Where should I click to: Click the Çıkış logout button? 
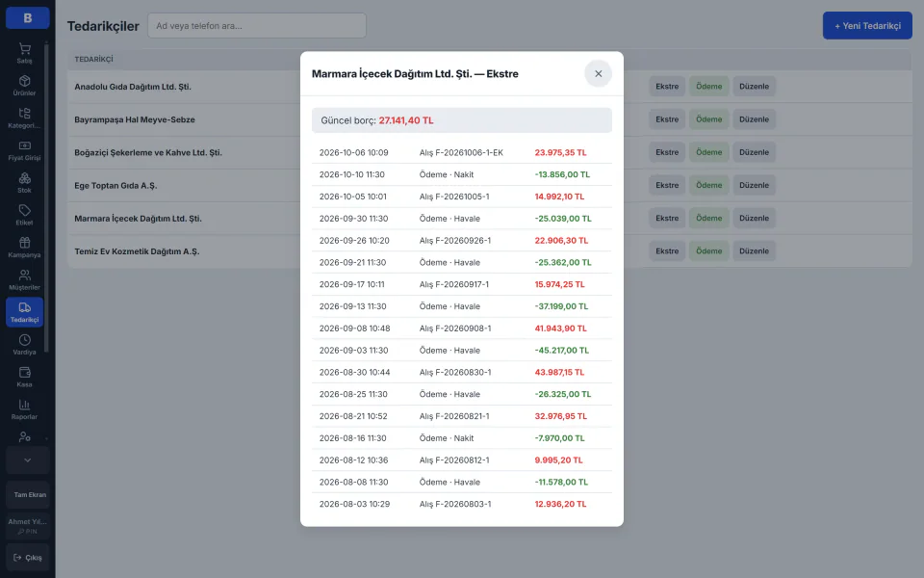[x=28, y=558]
